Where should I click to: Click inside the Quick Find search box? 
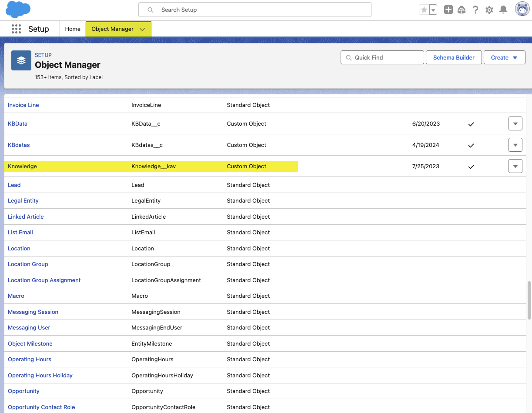tap(382, 57)
